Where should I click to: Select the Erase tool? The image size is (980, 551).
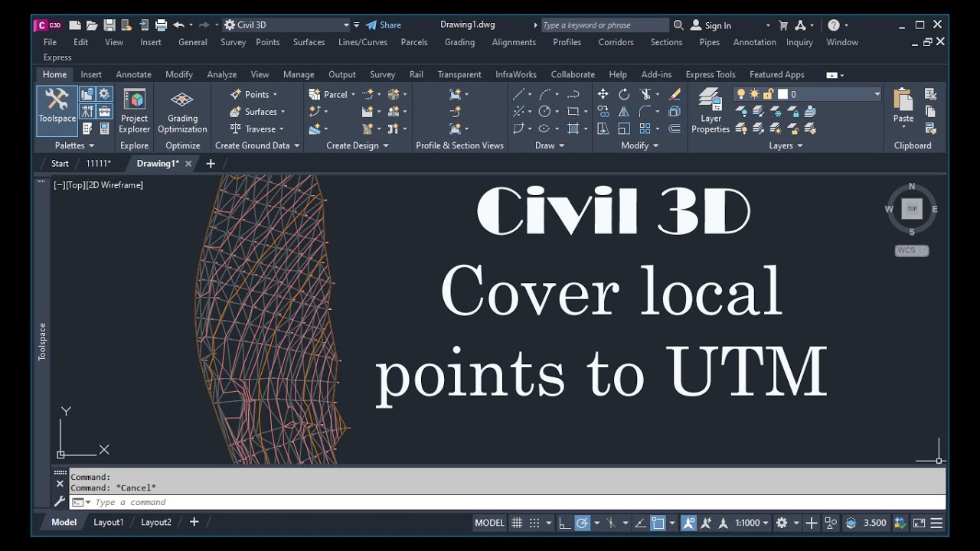tap(675, 94)
